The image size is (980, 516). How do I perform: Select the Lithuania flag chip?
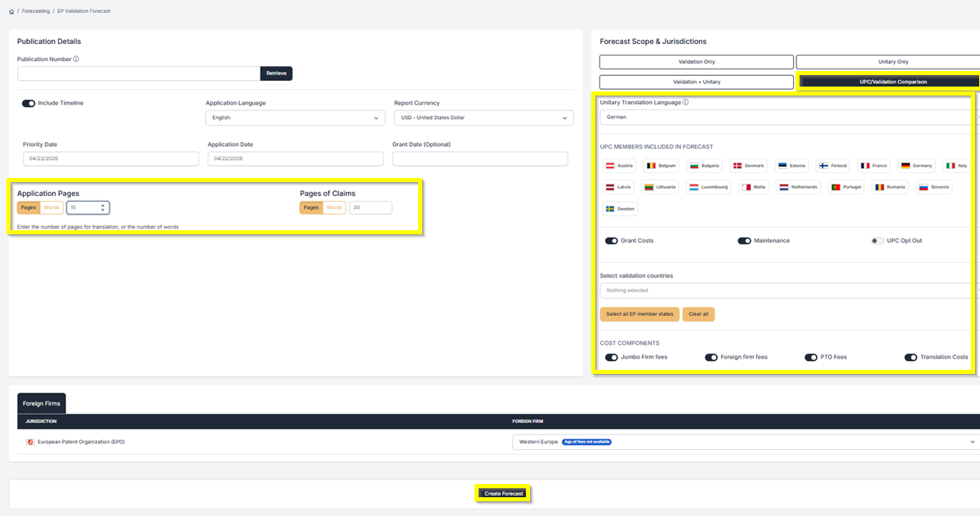(x=661, y=187)
